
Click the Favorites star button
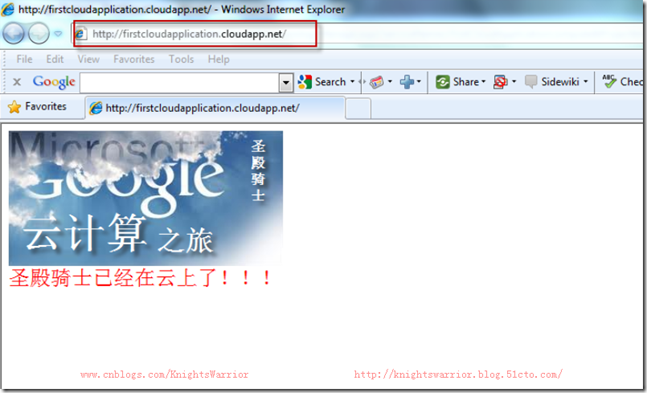[x=37, y=107]
